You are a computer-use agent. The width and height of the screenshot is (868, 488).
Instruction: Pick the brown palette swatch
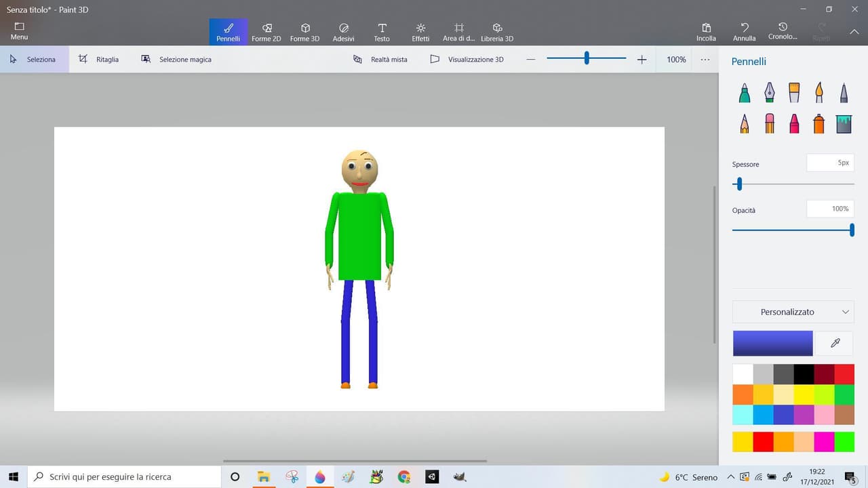point(844,415)
